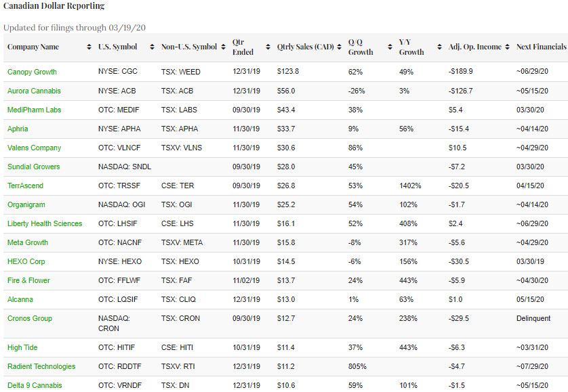The image size is (568, 392).
Task: Select Sundial Growers link
Action: point(33,167)
